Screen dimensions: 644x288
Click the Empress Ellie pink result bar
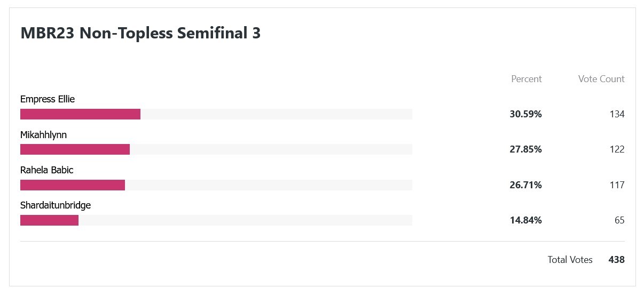(x=80, y=114)
